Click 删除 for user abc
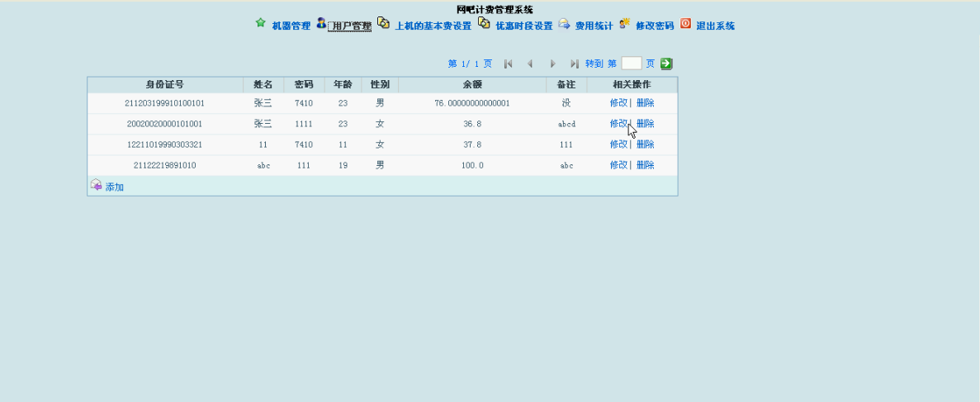Screen dimensions: 980x402 click(645, 165)
